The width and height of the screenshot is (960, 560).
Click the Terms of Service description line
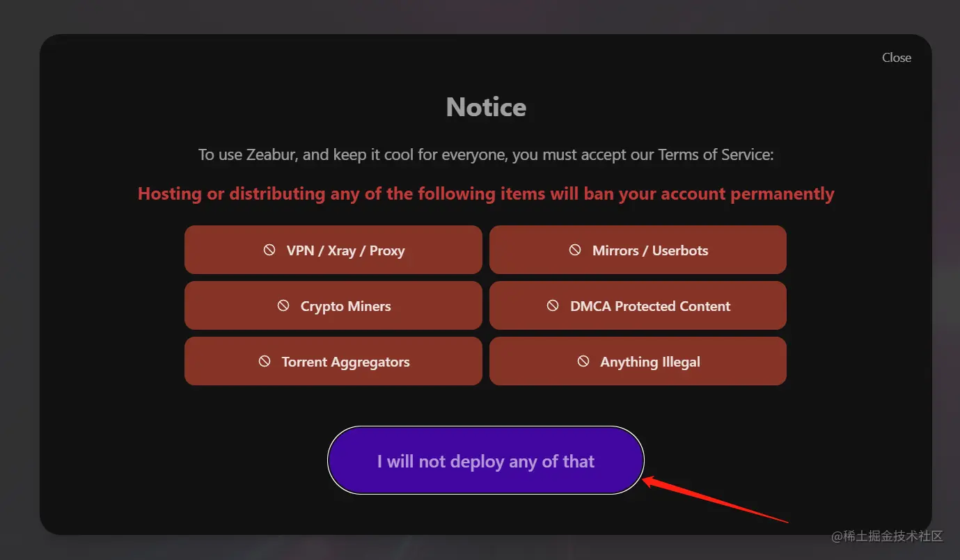pyautogui.click(x=486, y=154)
